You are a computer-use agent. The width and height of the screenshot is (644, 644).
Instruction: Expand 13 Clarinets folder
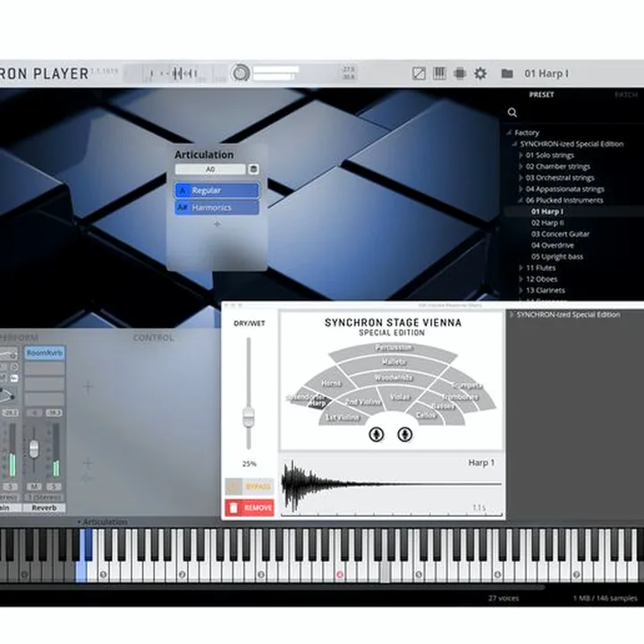521,291
